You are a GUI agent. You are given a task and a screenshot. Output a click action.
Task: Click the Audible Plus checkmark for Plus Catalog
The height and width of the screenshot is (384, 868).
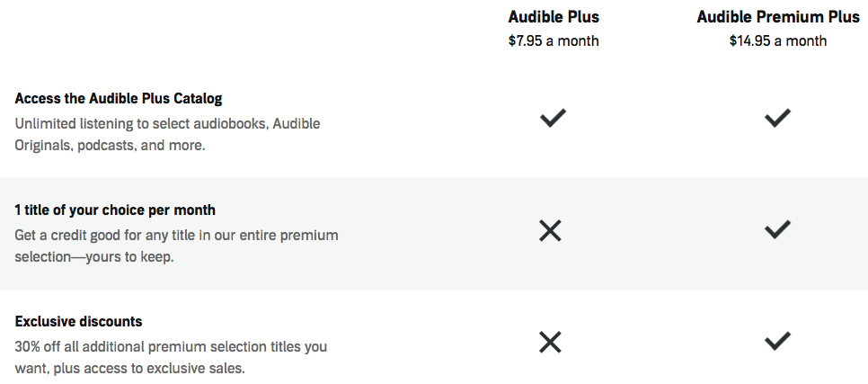[553, 118]
